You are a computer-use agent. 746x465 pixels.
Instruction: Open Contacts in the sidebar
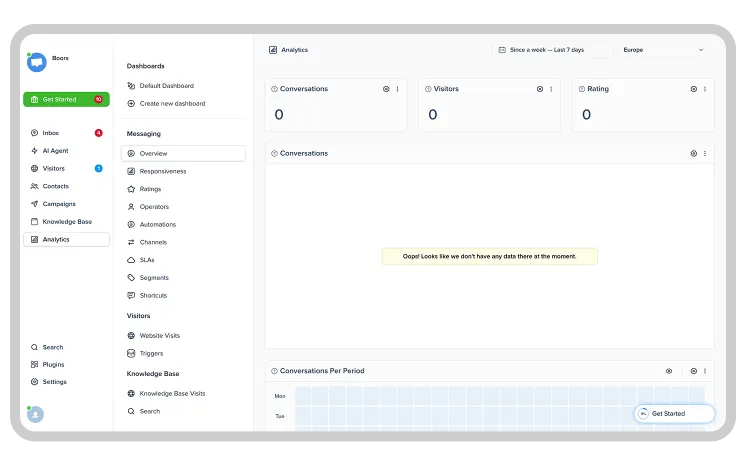coord(66,186)
